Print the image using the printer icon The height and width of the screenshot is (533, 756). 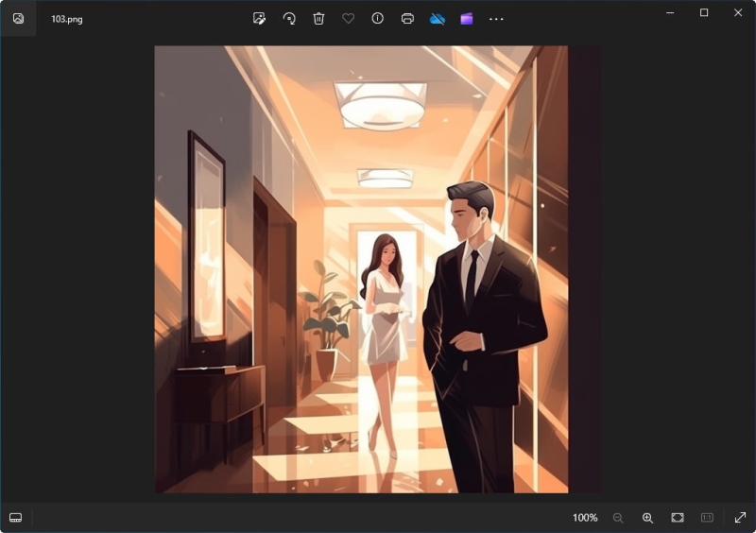(407, 18)
